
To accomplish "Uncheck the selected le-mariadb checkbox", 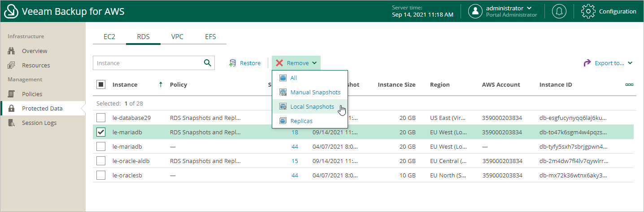I will coord(101,132).
